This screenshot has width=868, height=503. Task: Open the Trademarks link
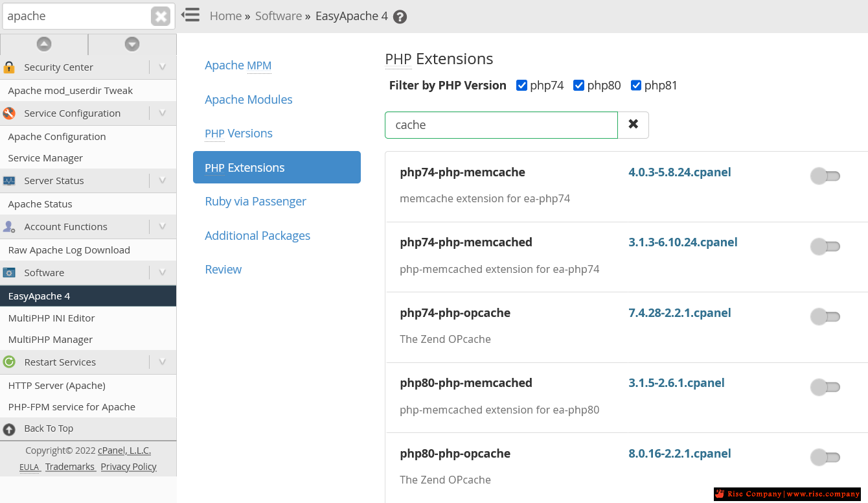70,467
